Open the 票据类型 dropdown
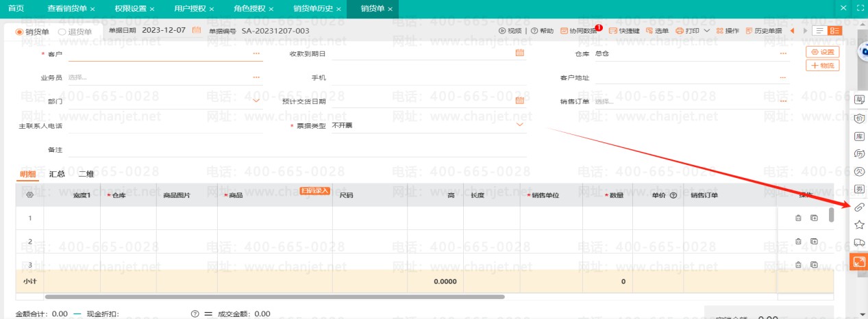Viewport: 868px width, 319px height. click(519, 125)
